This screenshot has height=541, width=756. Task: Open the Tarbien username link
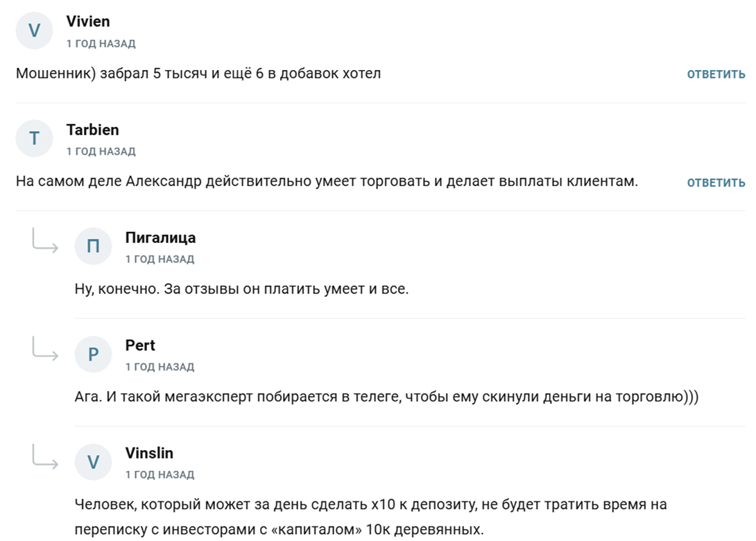pos(92,130)
